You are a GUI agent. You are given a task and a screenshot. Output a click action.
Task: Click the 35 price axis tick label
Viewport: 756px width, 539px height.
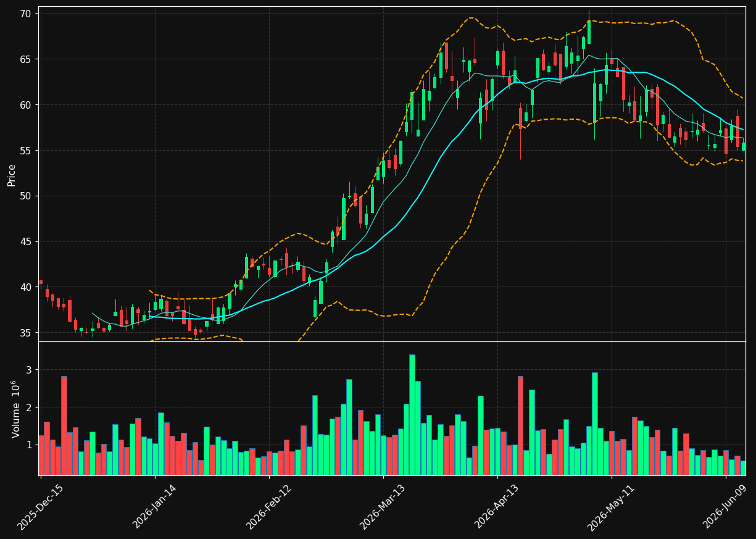[x=27, y=333]
